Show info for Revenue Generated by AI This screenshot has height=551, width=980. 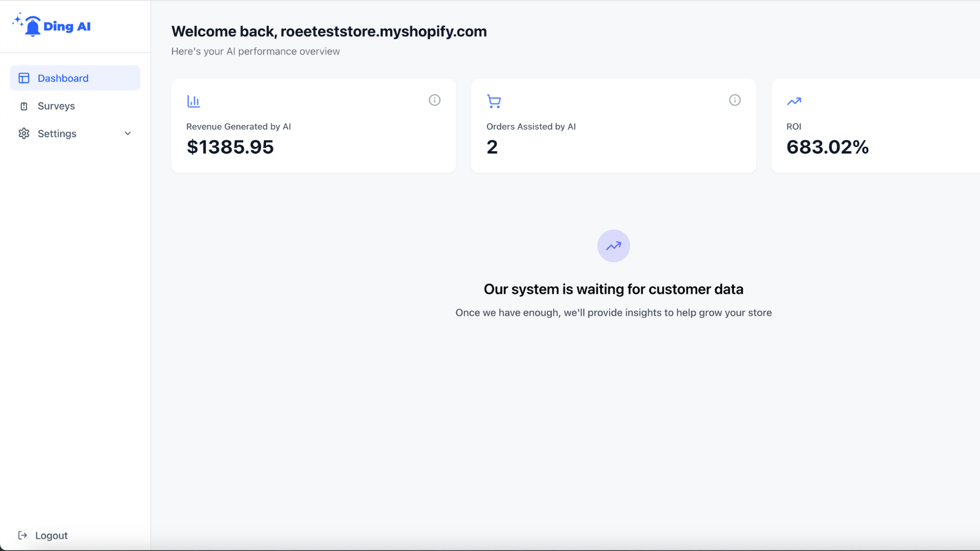435,100
